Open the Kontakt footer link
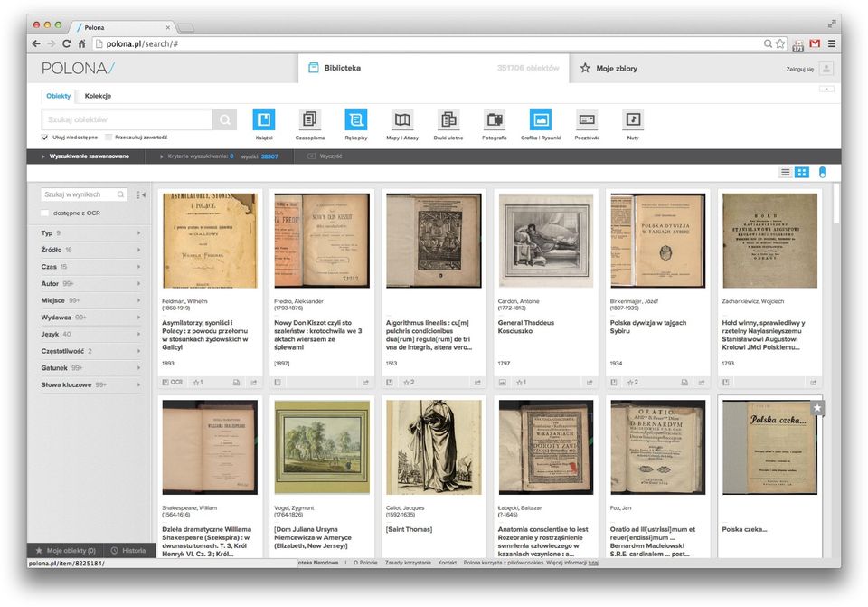 click(x=448, y=563)
